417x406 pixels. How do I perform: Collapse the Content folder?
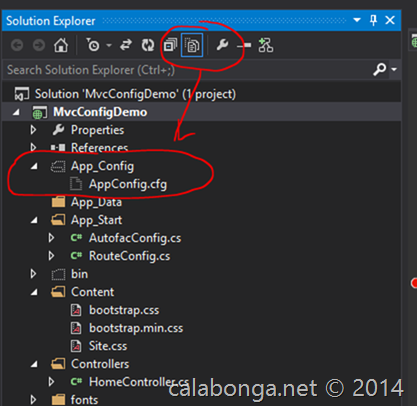(x=34, y=292)
